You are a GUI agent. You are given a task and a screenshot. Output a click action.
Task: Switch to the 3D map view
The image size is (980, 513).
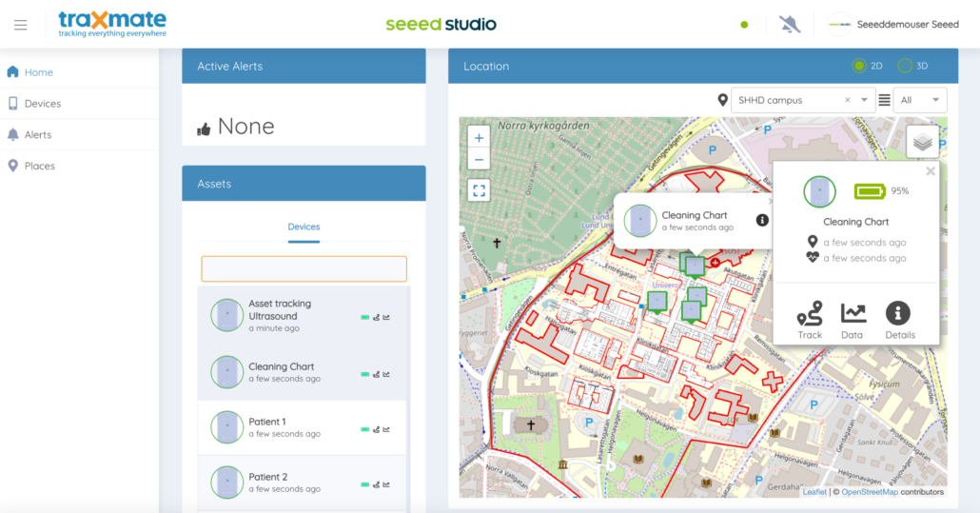(905, 67)
